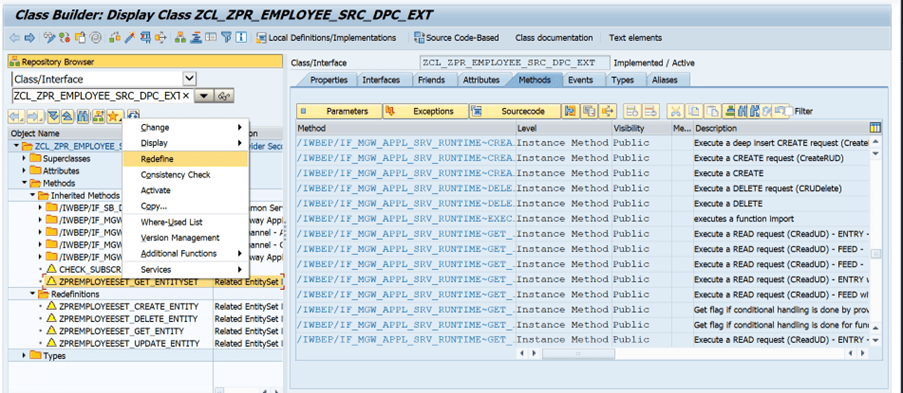Click the table column configuration icon
Image resolution: width=903 pixels, height=393 pixels.
click(875, 128)
